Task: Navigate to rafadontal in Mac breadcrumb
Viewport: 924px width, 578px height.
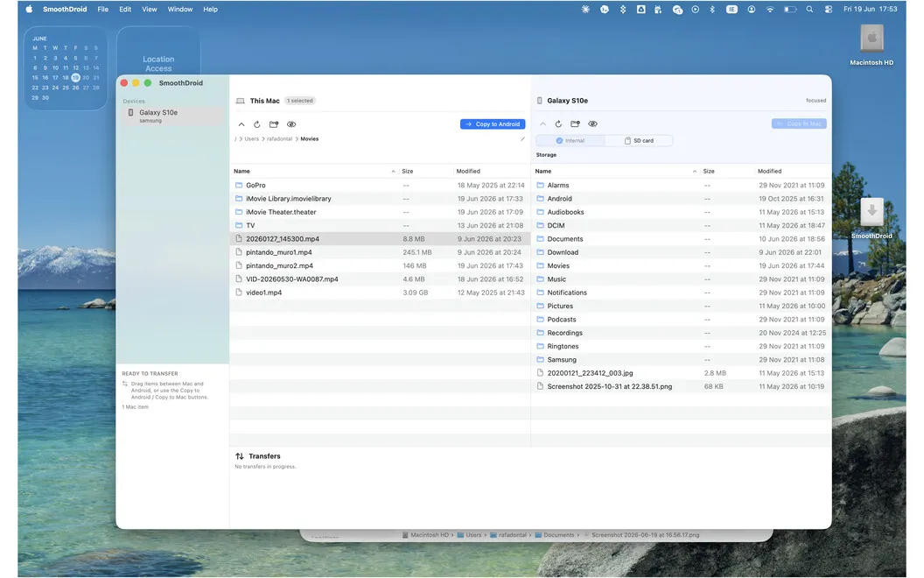Action: 279,139
